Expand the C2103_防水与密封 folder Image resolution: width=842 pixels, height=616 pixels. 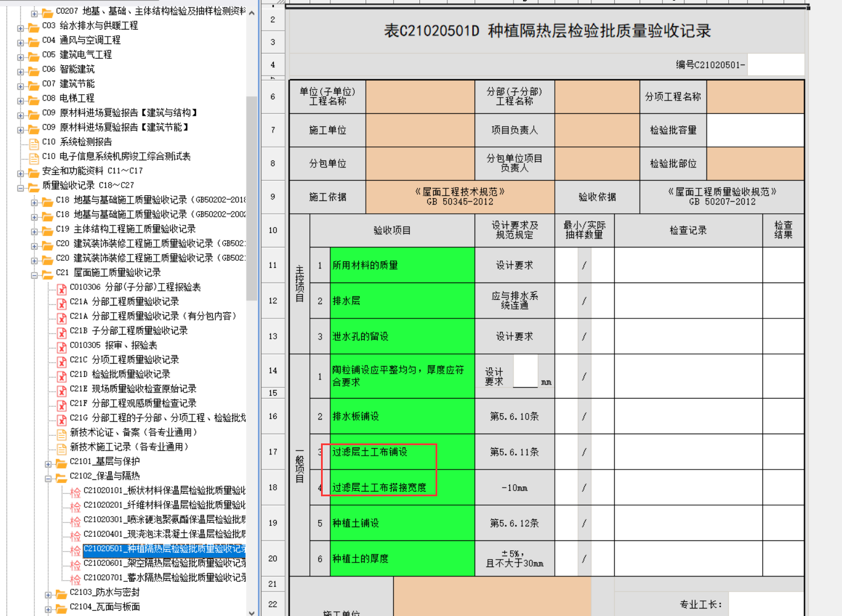48,594
